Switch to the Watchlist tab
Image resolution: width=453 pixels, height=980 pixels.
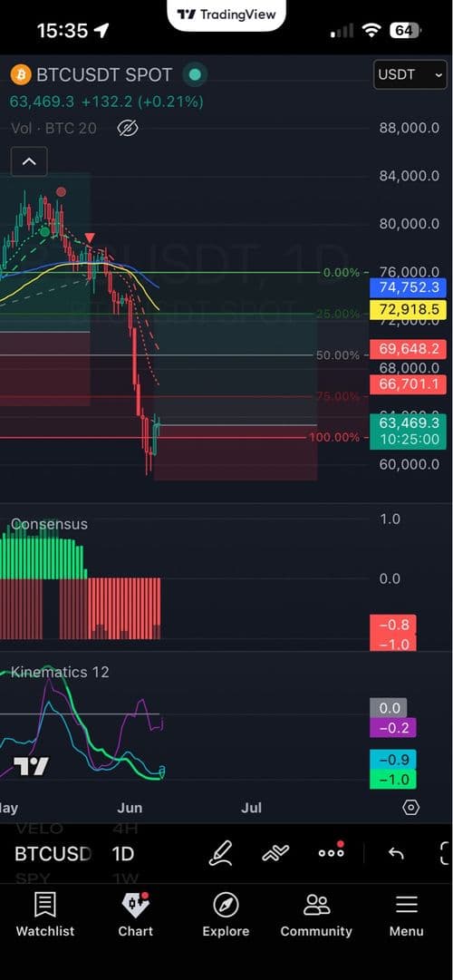[x=45, y=915]
